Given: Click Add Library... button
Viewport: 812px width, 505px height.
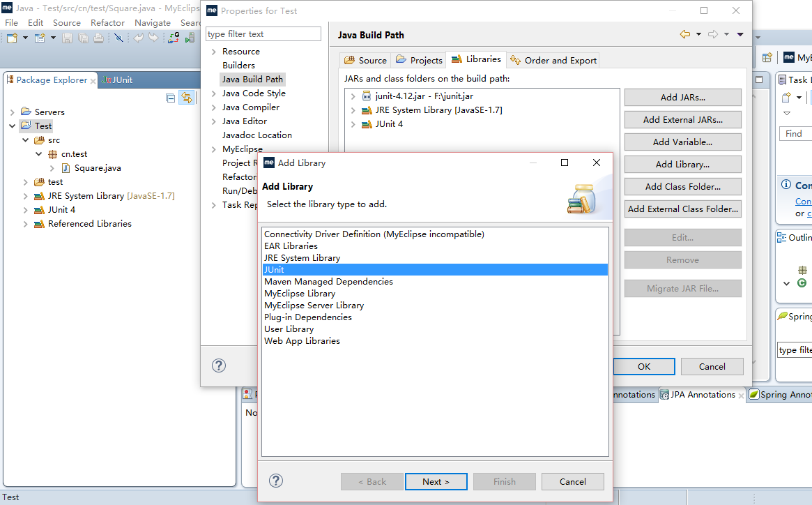Looking at the screenshot, I should coord(682,165).
